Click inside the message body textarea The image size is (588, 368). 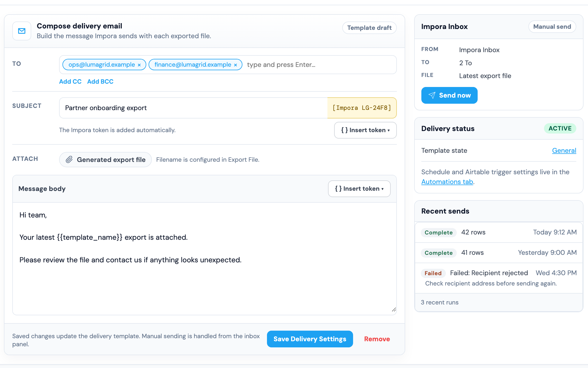coord(205,259)
